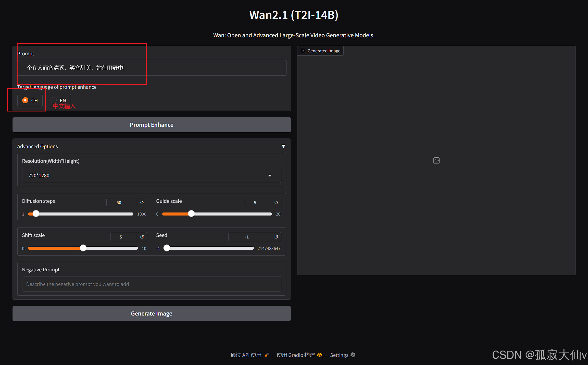Image resolution: width=588 pixels, height=365 pixels.
Task: Click into the Negative Prompt field
Action: pyautogui.click(x=152, y=284)
